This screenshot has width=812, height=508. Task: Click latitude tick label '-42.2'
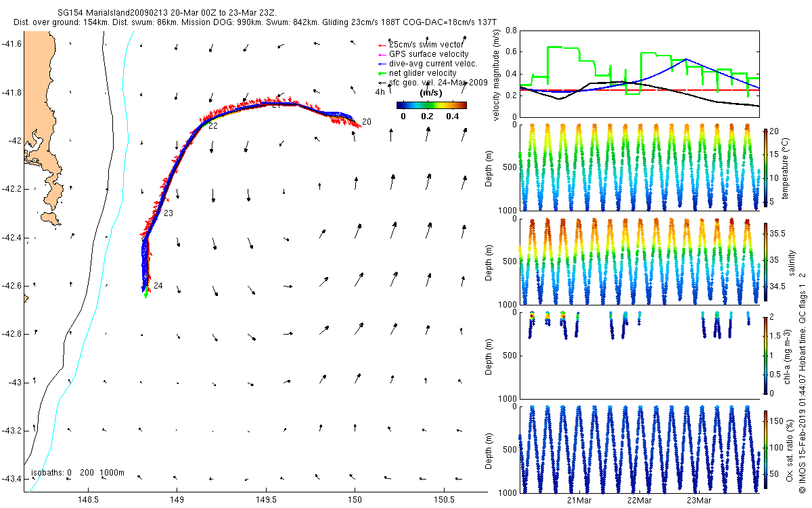tap(12, 189)
